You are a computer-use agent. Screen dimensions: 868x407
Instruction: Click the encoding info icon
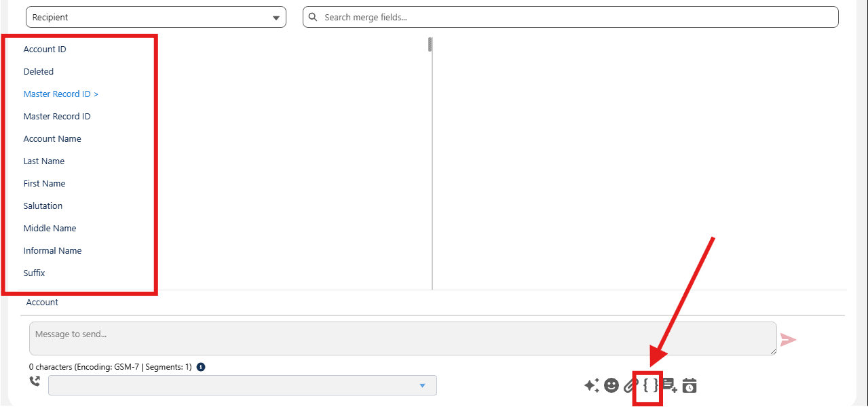(x=201, y=367)
